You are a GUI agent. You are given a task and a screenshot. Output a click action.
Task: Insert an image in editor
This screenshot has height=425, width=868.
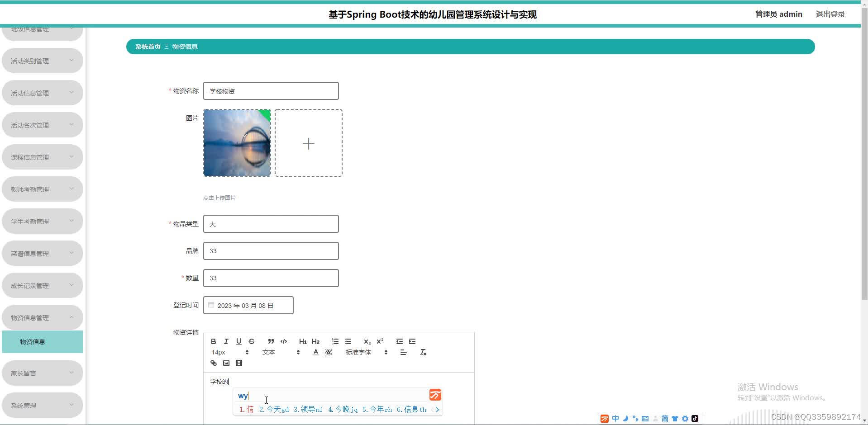click(226, 363)
